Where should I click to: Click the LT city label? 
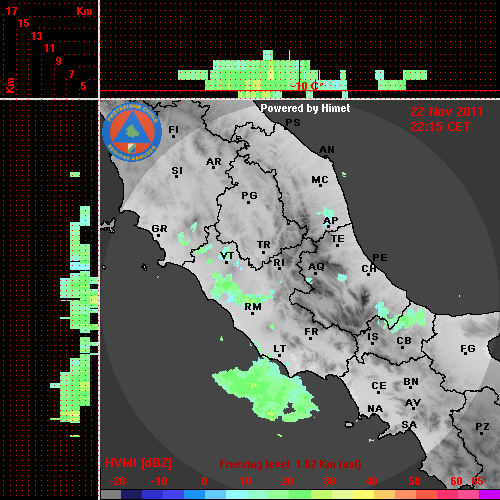point(280,349)
